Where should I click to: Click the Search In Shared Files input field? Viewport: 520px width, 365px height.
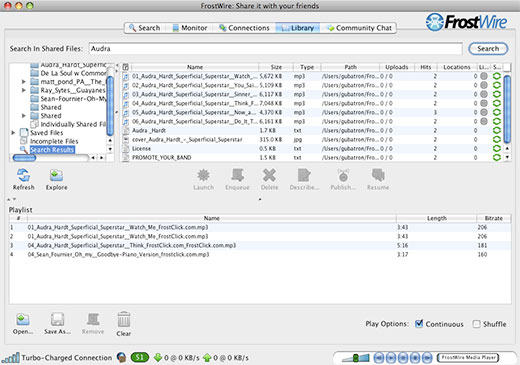click(x=276, y=49)
